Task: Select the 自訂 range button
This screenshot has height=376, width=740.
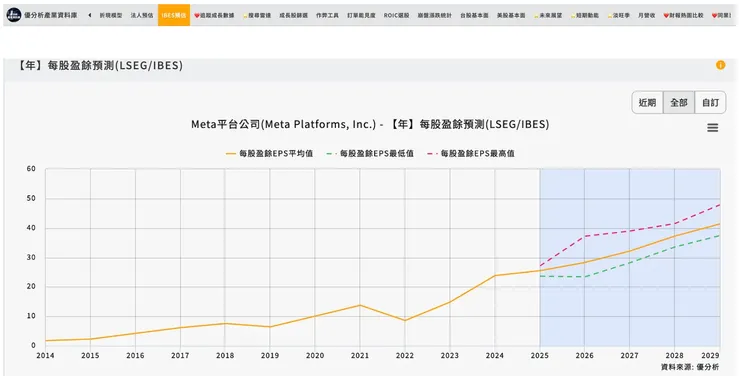Action: pos(710,102)
